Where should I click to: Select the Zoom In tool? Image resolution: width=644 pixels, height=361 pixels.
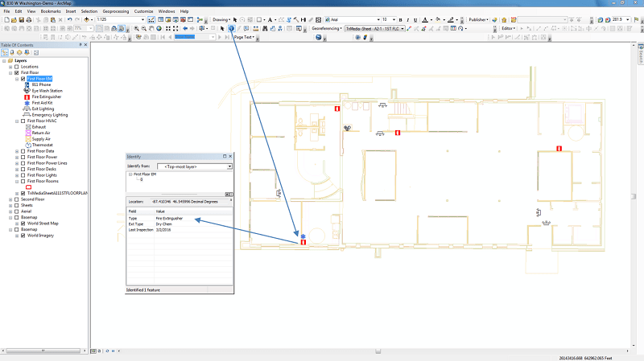coord(136,28)
